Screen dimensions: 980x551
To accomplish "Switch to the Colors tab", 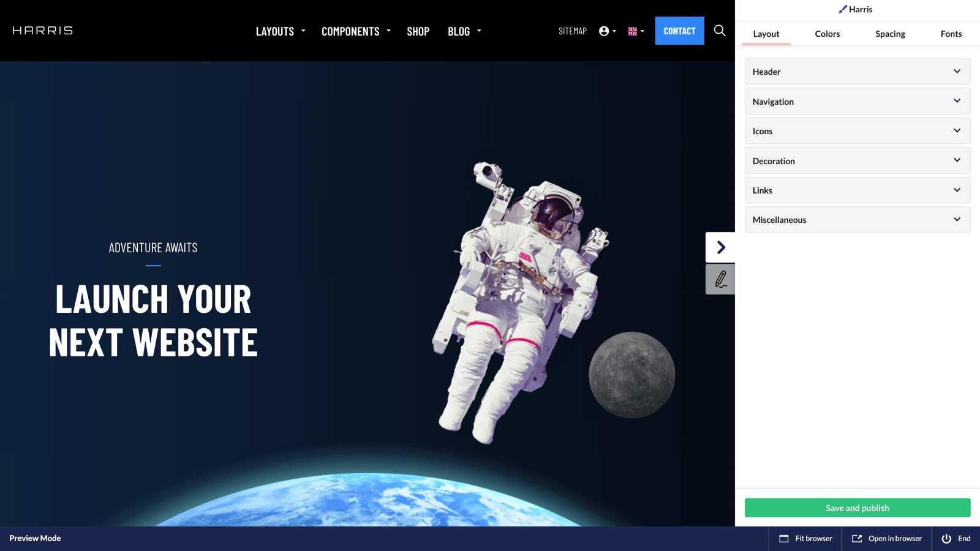I will [827, 34].
